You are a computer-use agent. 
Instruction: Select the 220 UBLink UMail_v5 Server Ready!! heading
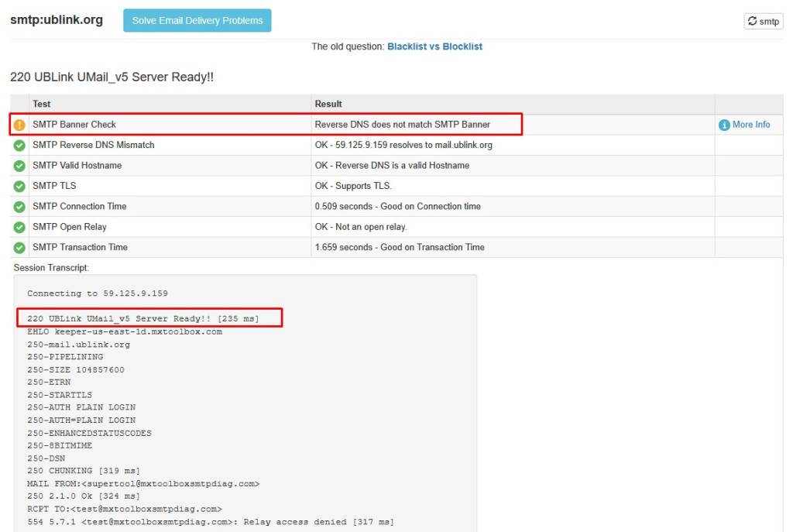coord(112,77)
